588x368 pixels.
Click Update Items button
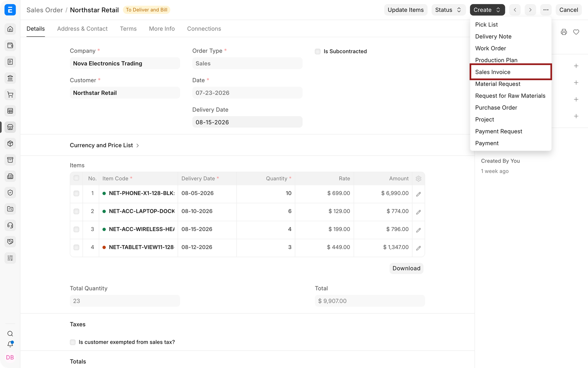click(406, 10)
